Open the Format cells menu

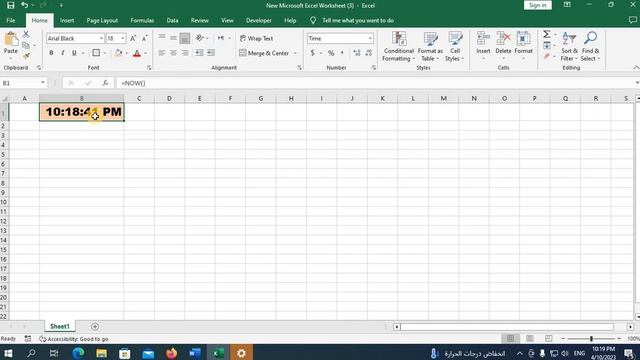coord(523,47)
